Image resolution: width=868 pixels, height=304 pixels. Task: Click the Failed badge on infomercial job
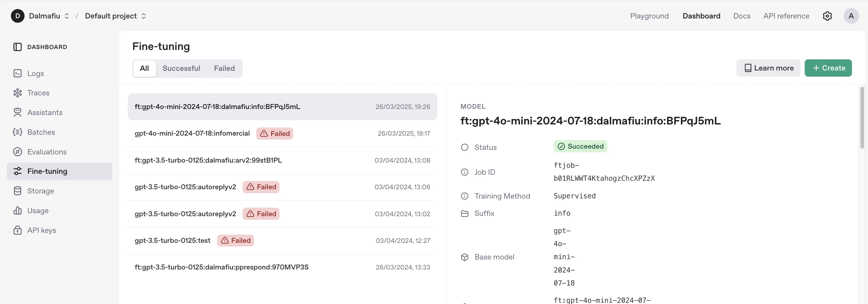pos(275,134)
